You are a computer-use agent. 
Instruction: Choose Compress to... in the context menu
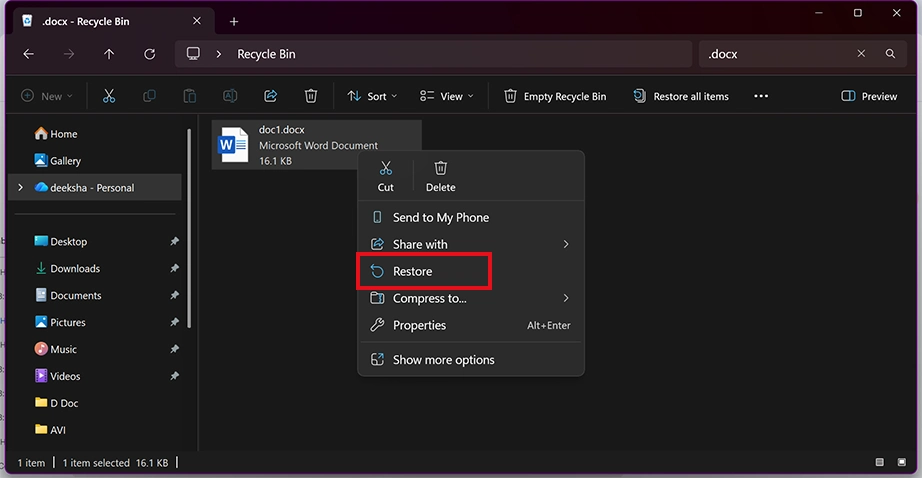[471, 298]
